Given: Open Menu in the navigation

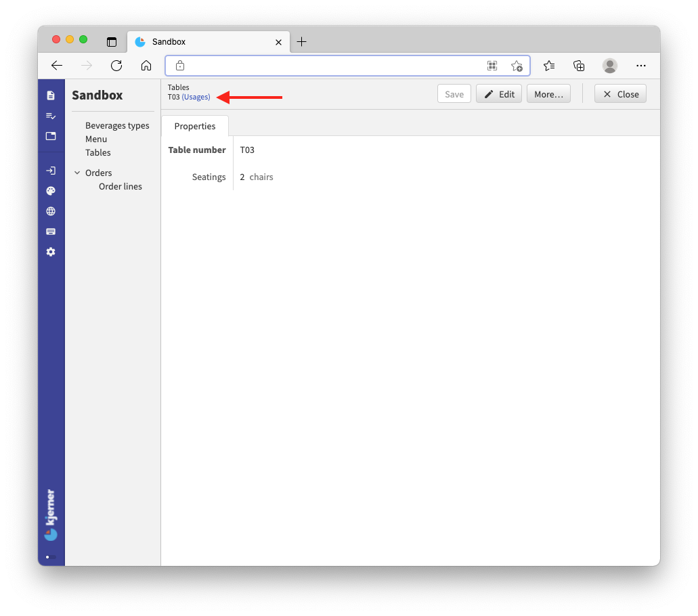Looking at the screenshot, I should pos(96,139).
